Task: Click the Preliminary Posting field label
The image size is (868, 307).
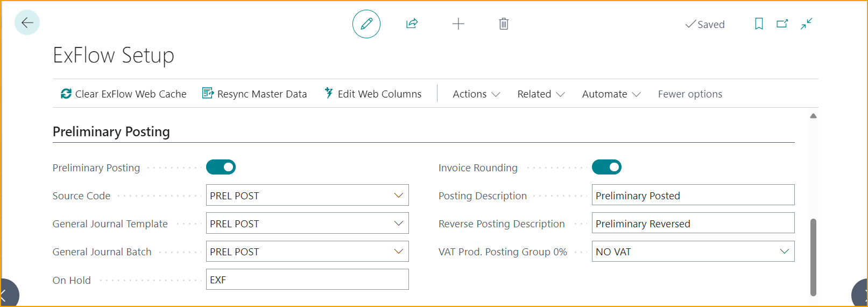Action: (x=96, y=168)
